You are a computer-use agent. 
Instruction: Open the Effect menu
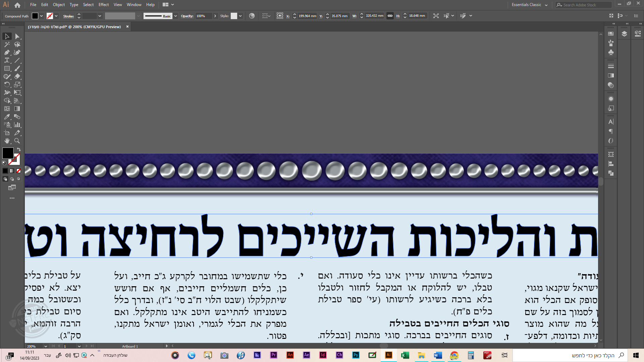(103, 5)
